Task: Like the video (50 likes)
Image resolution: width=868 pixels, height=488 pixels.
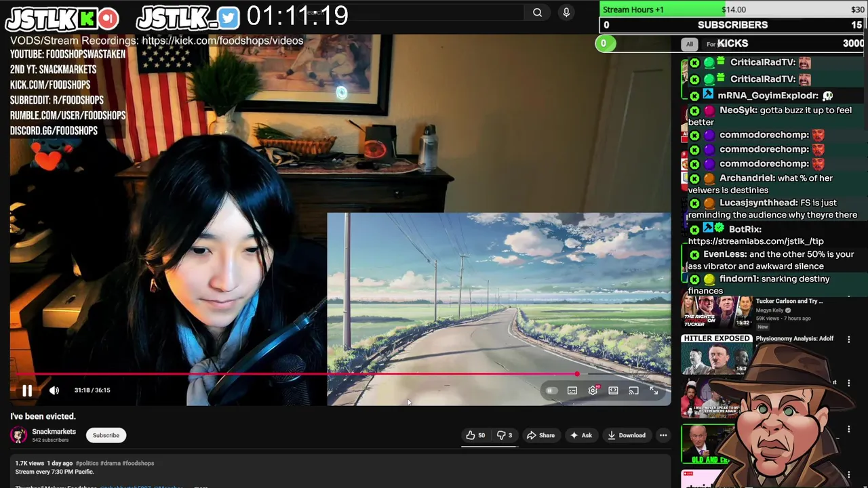Action: (x=475, y=435)
